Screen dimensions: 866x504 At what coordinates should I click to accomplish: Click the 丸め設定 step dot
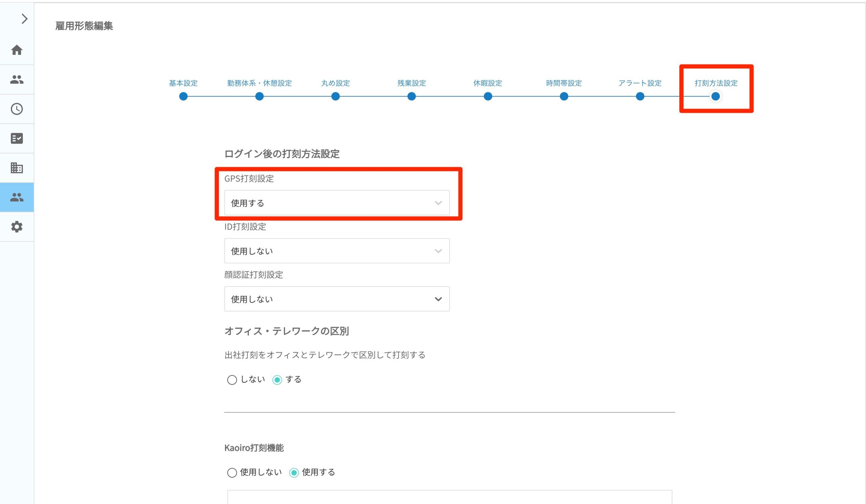tap(335, 96)
